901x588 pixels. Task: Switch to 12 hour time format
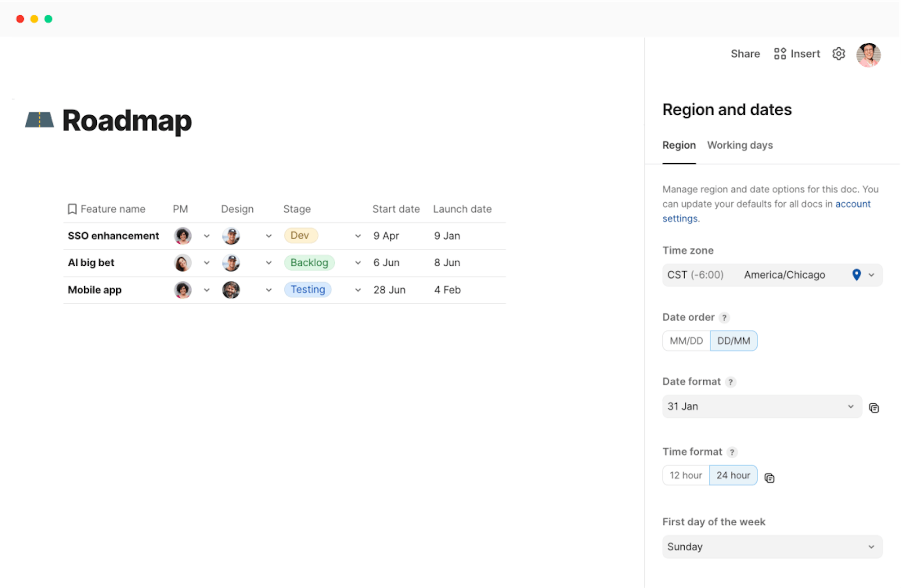coord(686,475)
